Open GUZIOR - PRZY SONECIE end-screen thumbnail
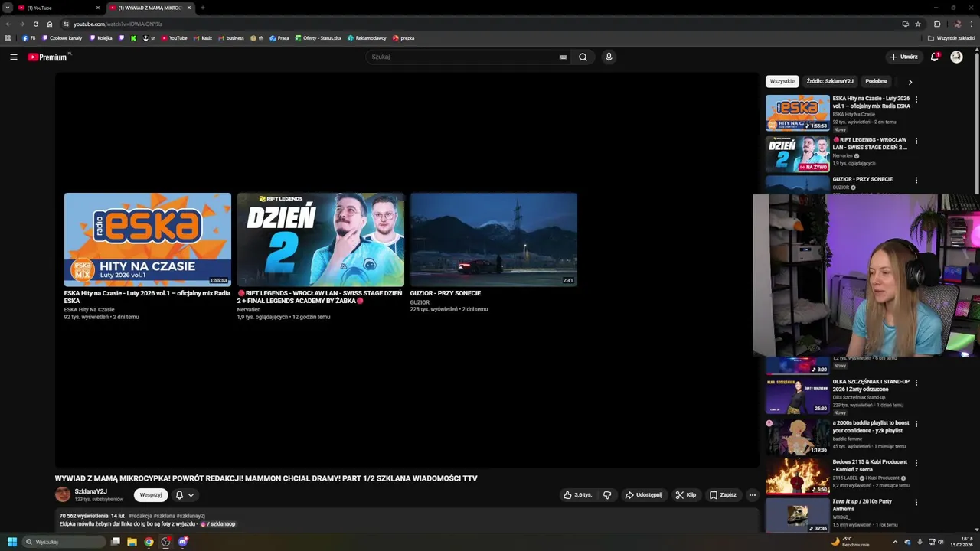 click(x=493, y=240)
